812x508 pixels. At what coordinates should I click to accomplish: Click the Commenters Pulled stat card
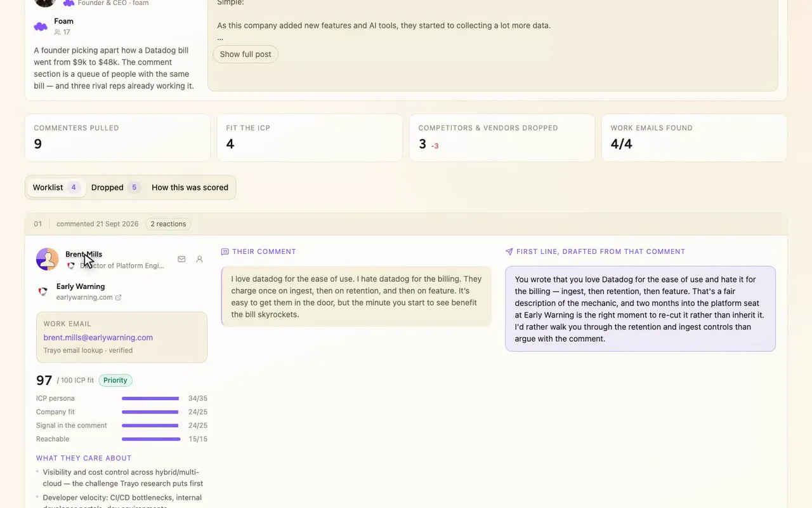(117, 138)
